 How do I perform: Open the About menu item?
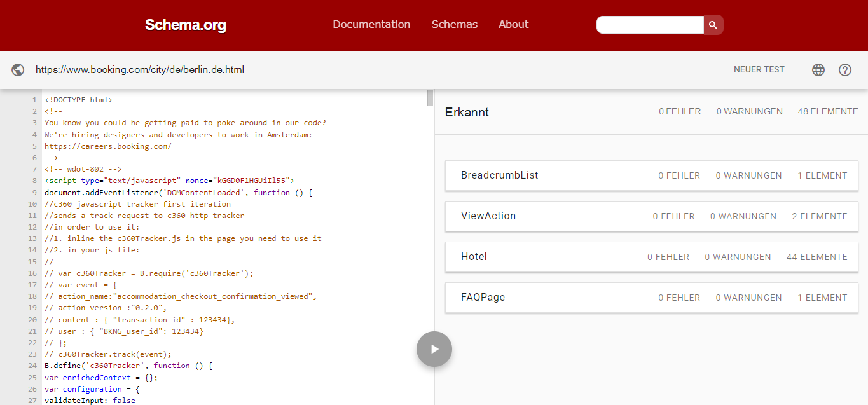513,24
